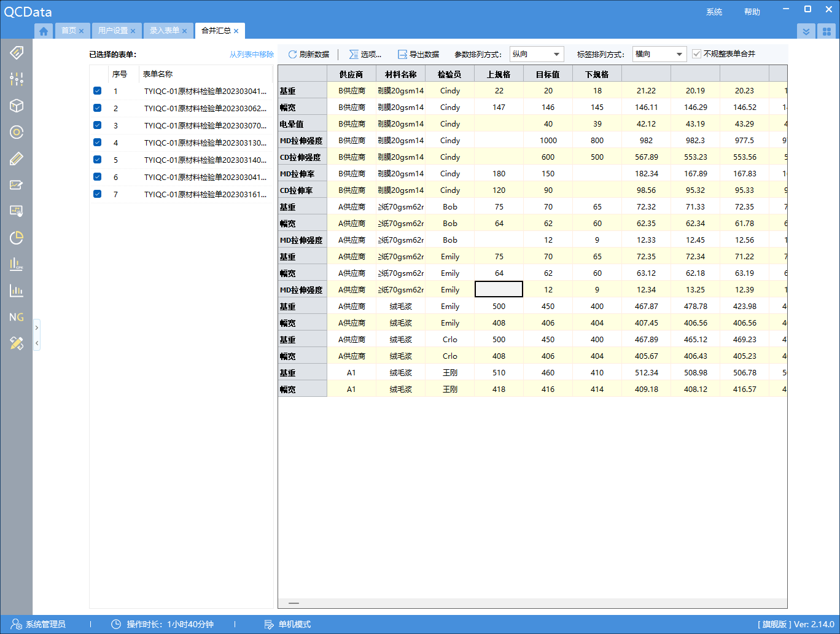Viewport: 840px width, 634px height.
Task: Switch to the 录入表单 tab
Action: coord(164,31)
